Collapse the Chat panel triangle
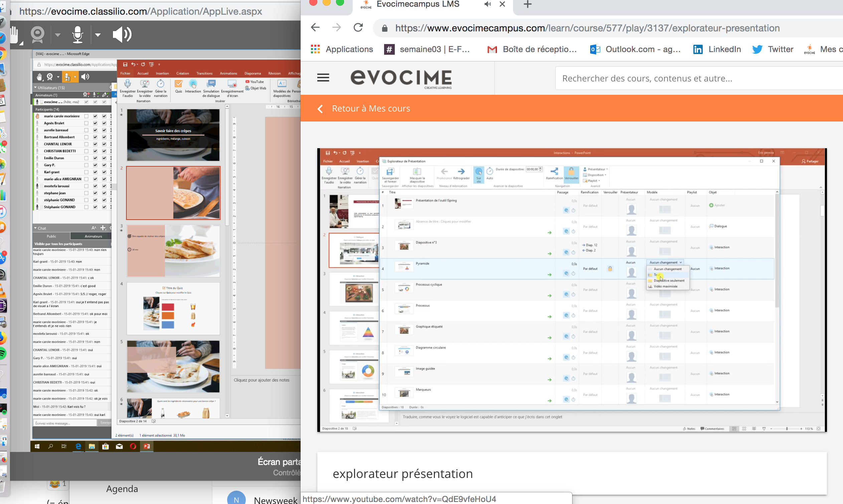The width and height of the screenshot is (843, 504). 35,228
